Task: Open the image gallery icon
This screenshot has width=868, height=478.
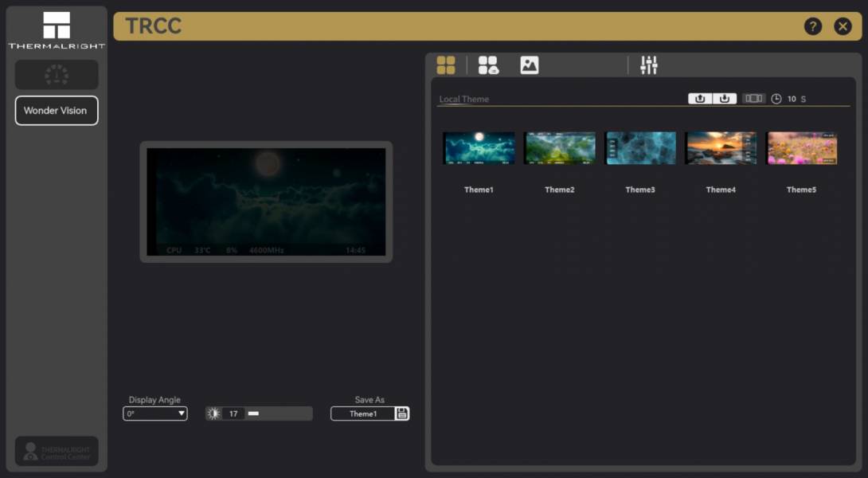Action: [x=530, y=65]
